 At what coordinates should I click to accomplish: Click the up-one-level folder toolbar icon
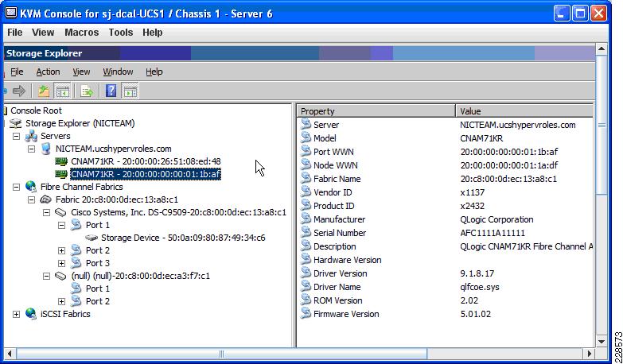[43, 91]
